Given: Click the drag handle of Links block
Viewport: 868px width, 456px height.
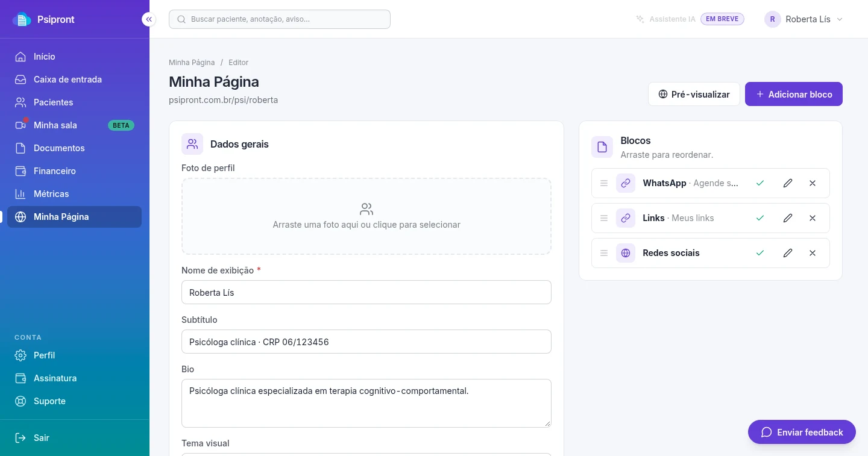Looking at the screenshot, I should [604, 218].
